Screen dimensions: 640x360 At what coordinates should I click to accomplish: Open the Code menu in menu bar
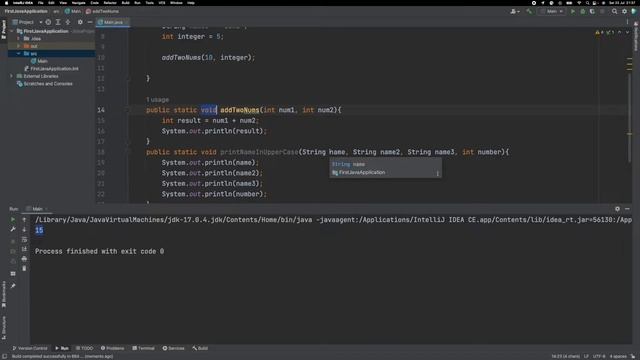click(x=94, y=3)
